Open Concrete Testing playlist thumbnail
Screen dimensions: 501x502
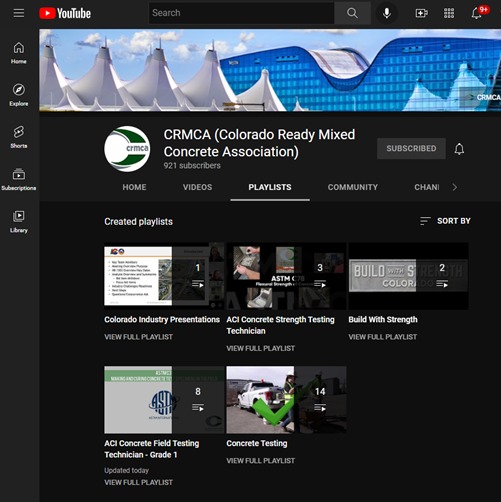pos(286,400)
